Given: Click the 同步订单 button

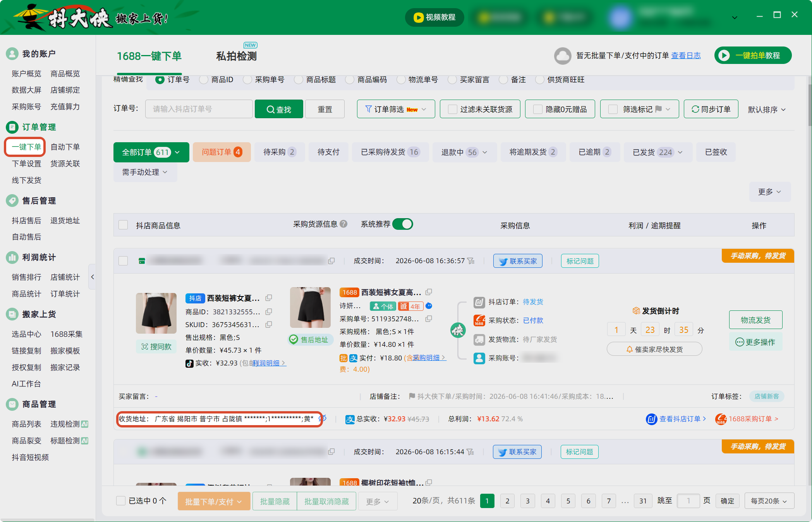Looking at the screenshot, I should tap(711, 109).
